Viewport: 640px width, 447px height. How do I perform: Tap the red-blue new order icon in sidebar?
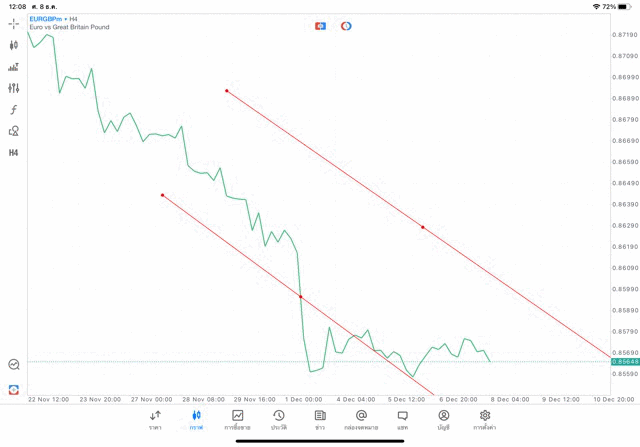[x=14, y=389]
